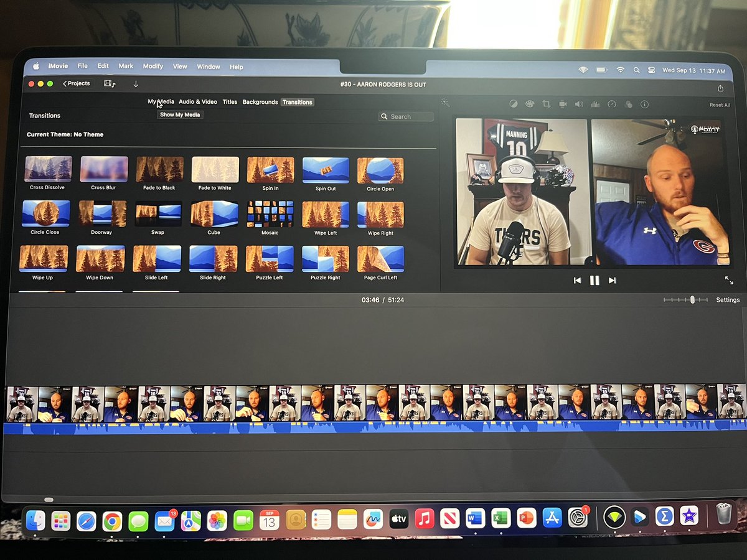Select the Spin In transition
Screen dimensions: 747x560
coord(271,169)
